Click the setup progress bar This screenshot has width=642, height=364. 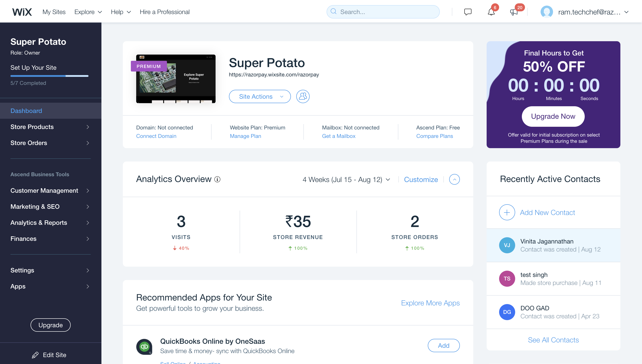pos(49,76)
